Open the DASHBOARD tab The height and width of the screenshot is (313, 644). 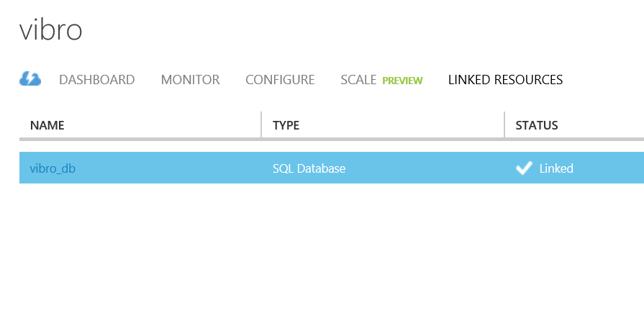click(97, 80)
